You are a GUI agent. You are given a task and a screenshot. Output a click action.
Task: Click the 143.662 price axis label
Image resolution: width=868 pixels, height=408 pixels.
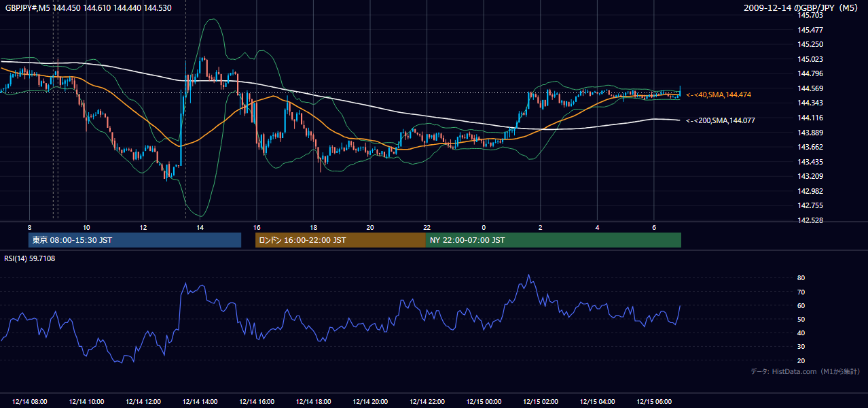809,147
